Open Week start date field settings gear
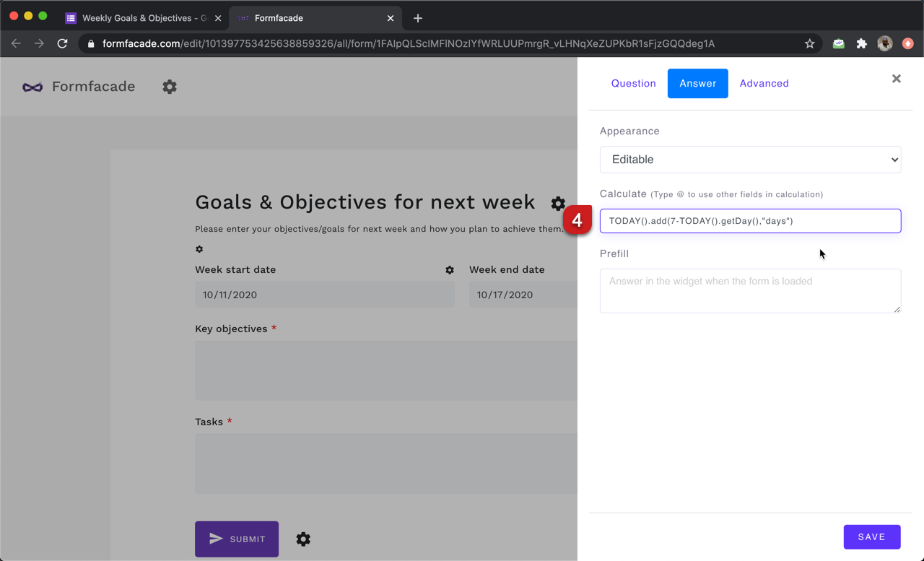924x561 pixels. point(450,270)
